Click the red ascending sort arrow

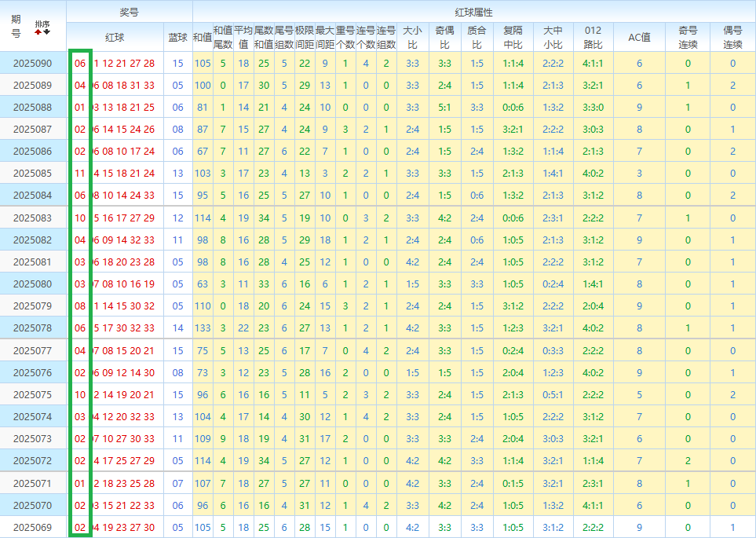click(38, 31)
